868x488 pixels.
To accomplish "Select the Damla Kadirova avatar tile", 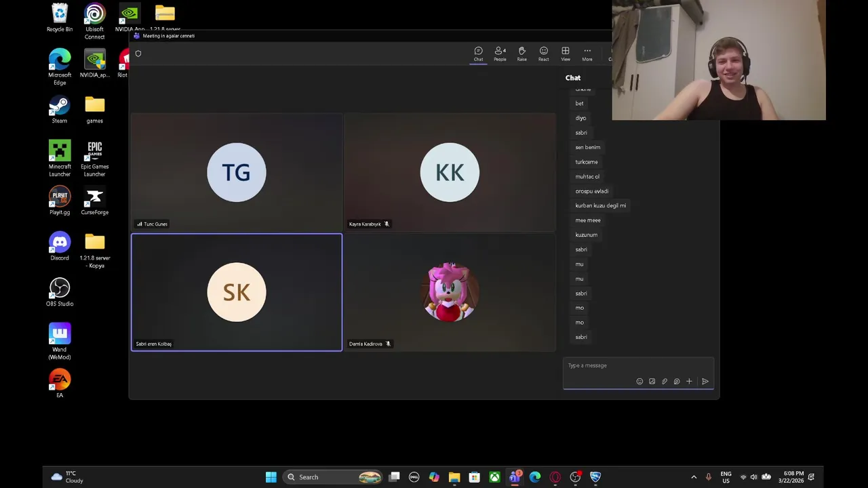I will tap(450, 292).
